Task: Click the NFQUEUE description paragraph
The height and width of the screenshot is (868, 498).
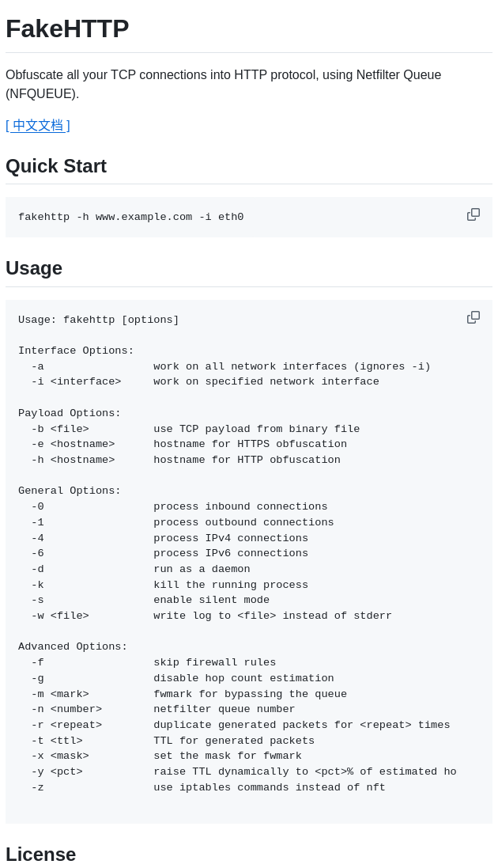Action: (224, 84)
